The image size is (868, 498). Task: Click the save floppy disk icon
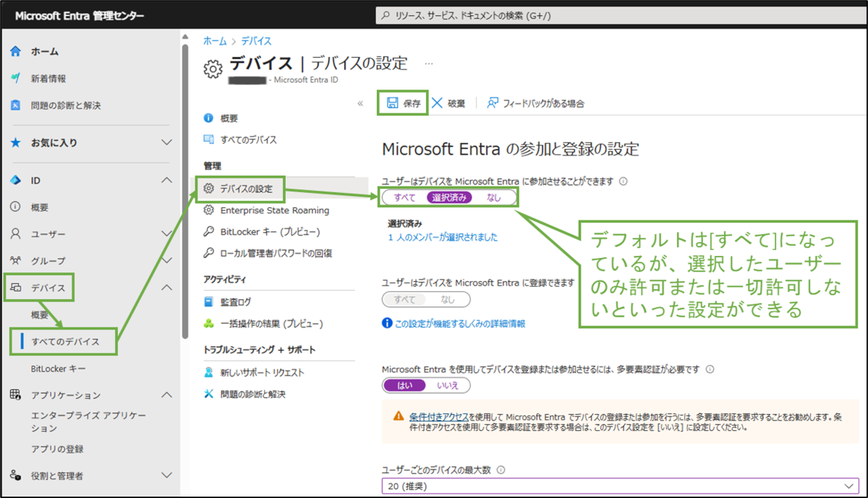392,103
